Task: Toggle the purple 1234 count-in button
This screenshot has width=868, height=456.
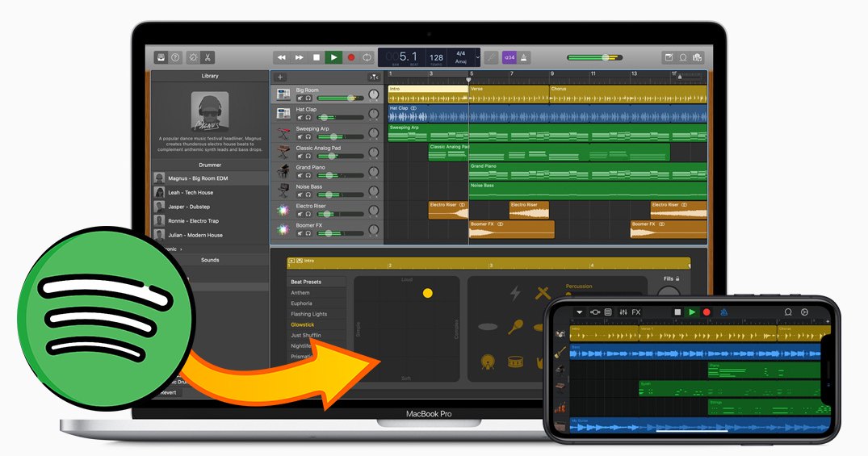Action: point(509,57)
